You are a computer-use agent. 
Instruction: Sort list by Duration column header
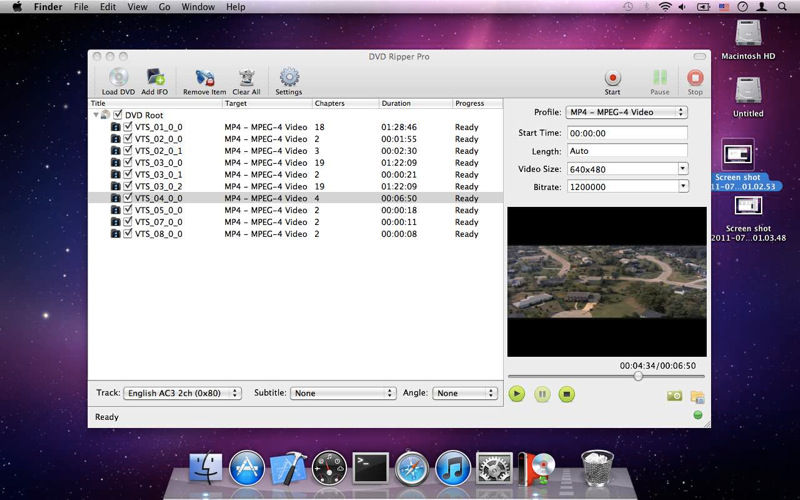tap(415, 103)
